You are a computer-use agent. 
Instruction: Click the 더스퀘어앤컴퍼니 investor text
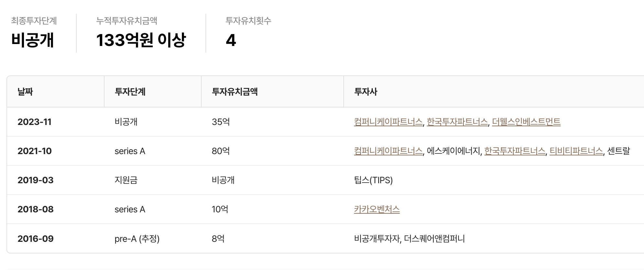pos(434,239)
